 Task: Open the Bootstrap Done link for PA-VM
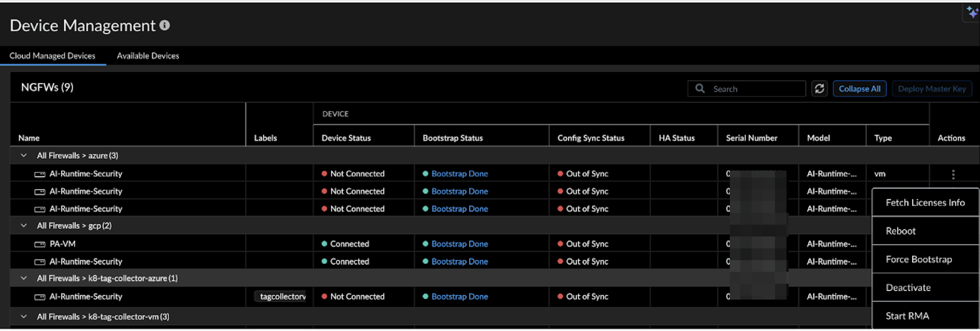pos(460,244)
